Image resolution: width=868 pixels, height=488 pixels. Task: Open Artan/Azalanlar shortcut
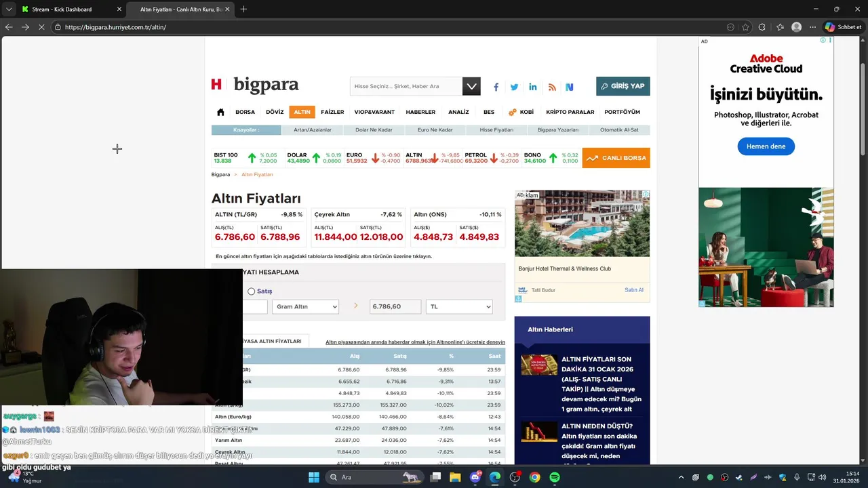pyautogui.click(x=313, y=129)
